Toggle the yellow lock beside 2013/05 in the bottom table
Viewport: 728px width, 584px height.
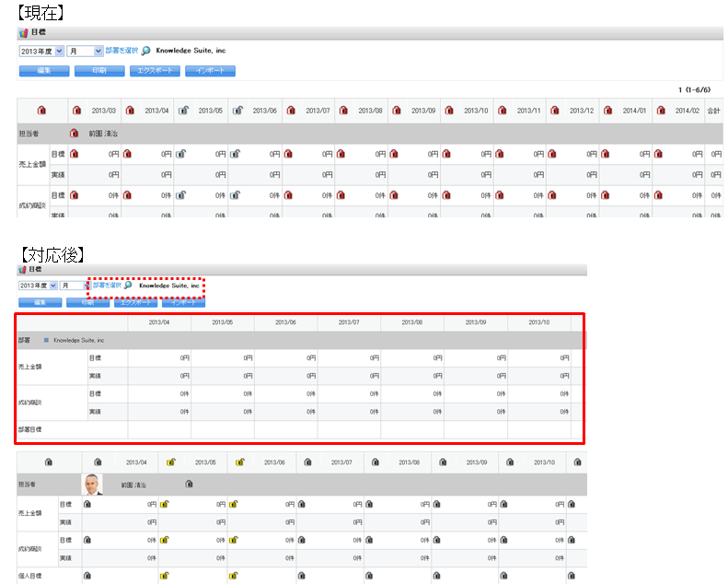[x=171, y=462]
